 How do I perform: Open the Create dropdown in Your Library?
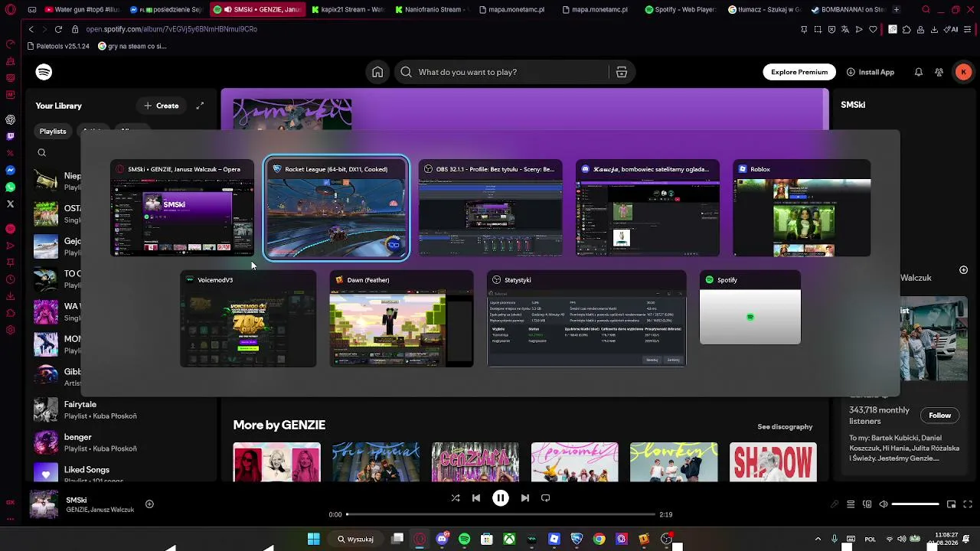pyautogui.click(x=162, y=106)
